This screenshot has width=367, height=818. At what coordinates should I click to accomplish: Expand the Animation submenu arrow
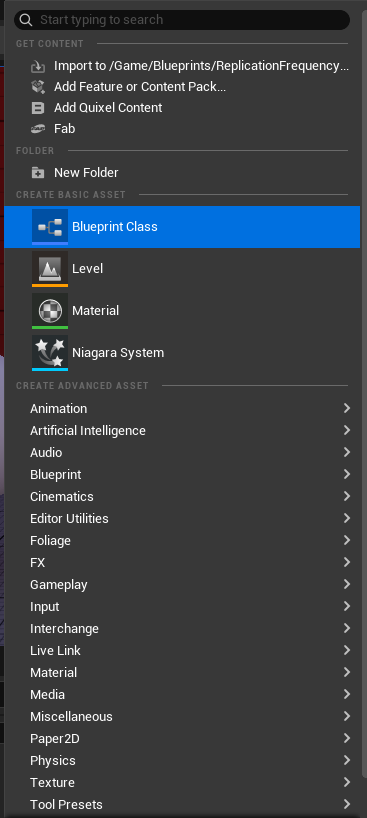click(x=347, y=408)
